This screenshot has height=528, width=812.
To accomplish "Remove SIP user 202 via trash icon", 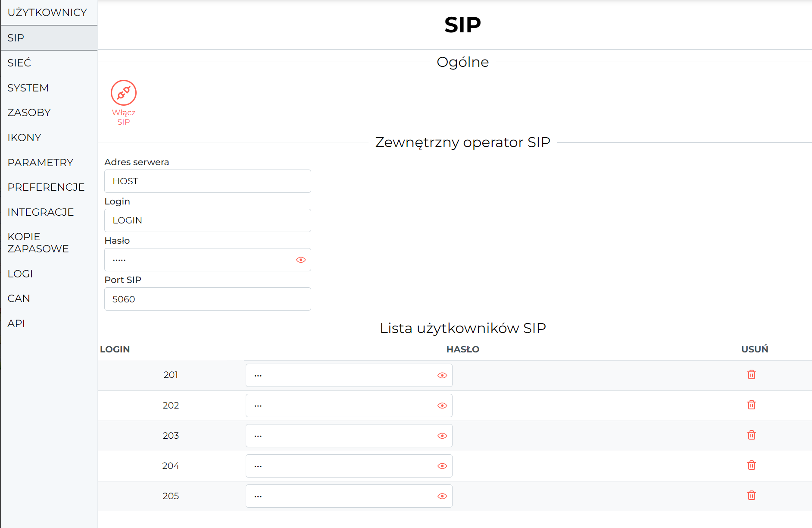I will [752, 405].
